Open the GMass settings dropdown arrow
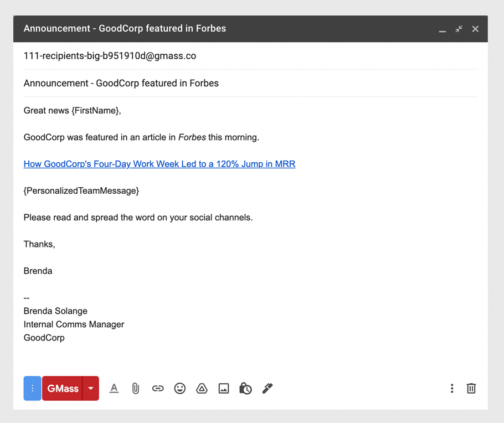 (x=91, y=388)
